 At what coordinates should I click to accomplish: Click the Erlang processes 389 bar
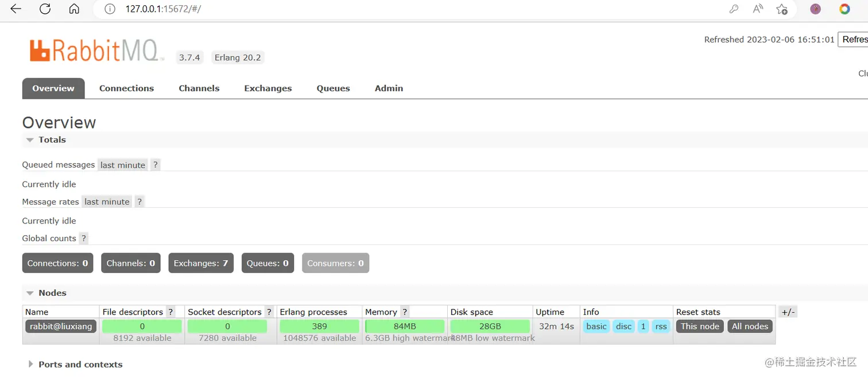click(319, 326)
